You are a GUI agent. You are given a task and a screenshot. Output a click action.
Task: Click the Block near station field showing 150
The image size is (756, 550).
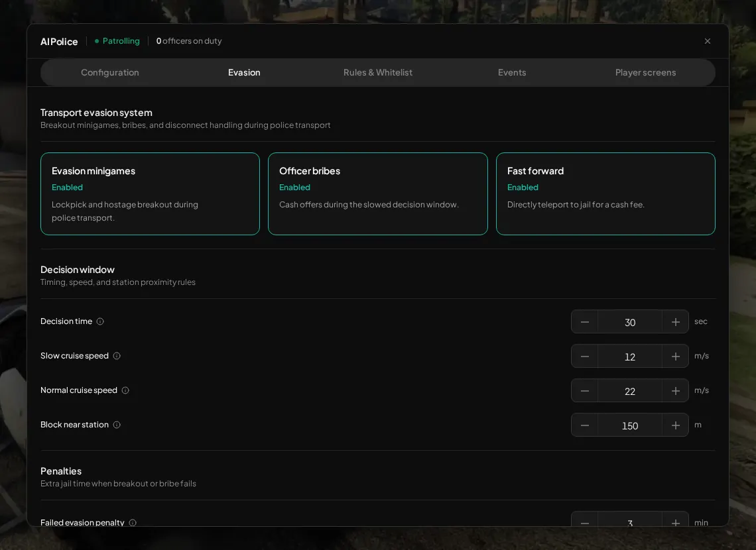coord(630,425)
